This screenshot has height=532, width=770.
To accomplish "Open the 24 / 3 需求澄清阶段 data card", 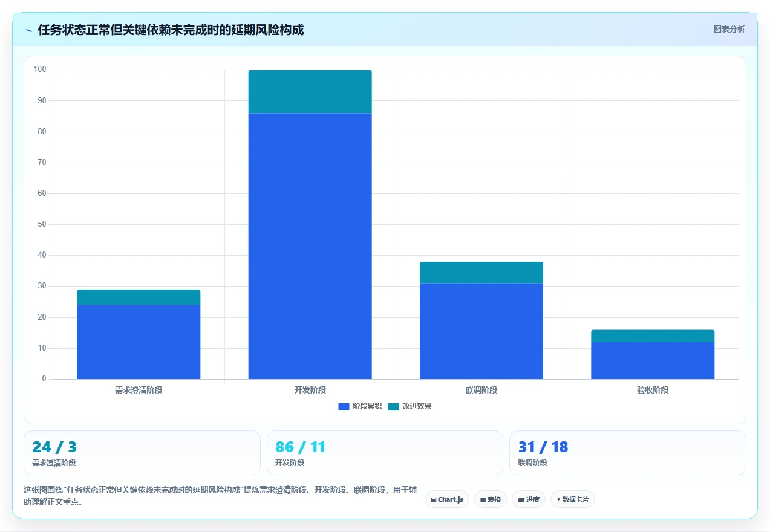I will click(142, 453).
